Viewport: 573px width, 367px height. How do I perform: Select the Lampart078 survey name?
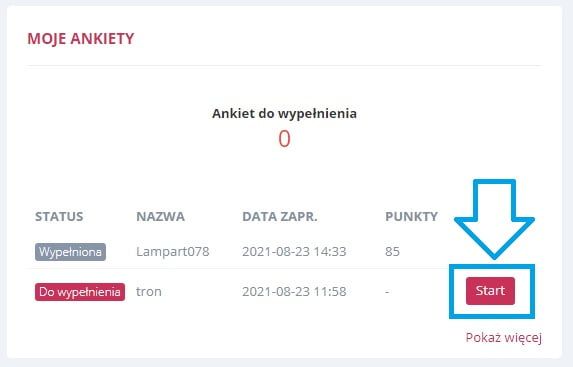point(172,251)
